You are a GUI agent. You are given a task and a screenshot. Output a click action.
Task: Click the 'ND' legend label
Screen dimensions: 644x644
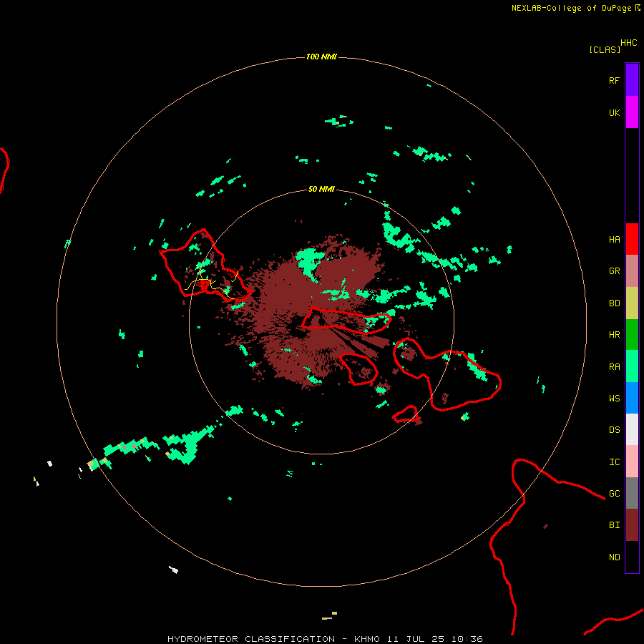point(614,557)
